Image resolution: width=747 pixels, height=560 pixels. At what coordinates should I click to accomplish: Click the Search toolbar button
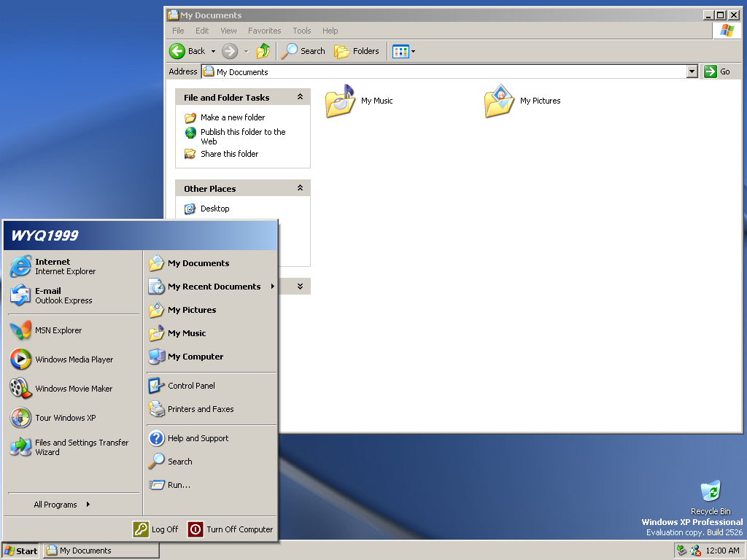coord(304,51)
